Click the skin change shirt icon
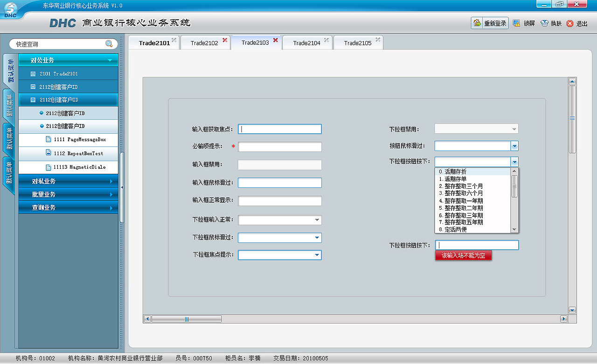This screenshot has height=364, width=597. (x=544, y=23)
